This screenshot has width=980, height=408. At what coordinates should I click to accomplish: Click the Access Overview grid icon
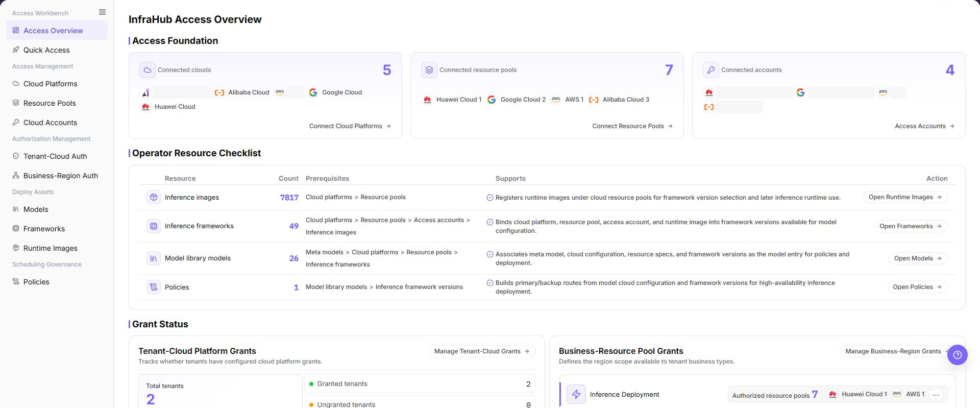(16, 31)
